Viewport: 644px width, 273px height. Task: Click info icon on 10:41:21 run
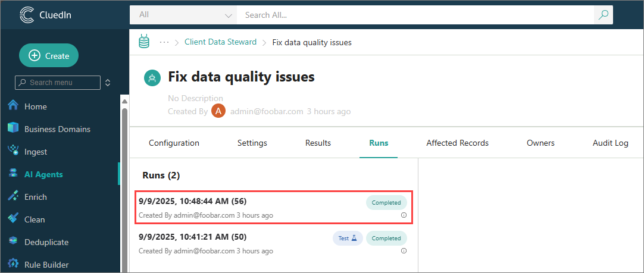click(404, 251)
